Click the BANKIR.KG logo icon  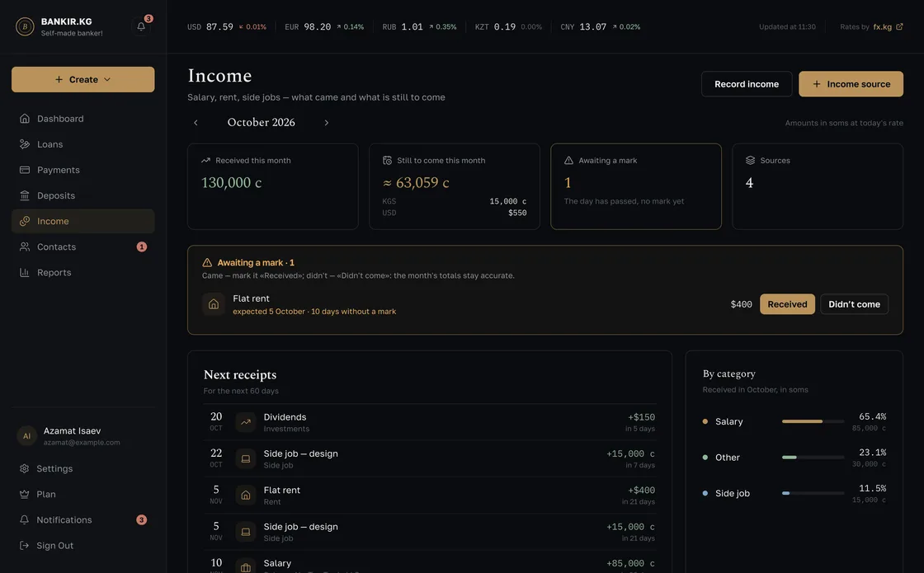pos(25,26)
